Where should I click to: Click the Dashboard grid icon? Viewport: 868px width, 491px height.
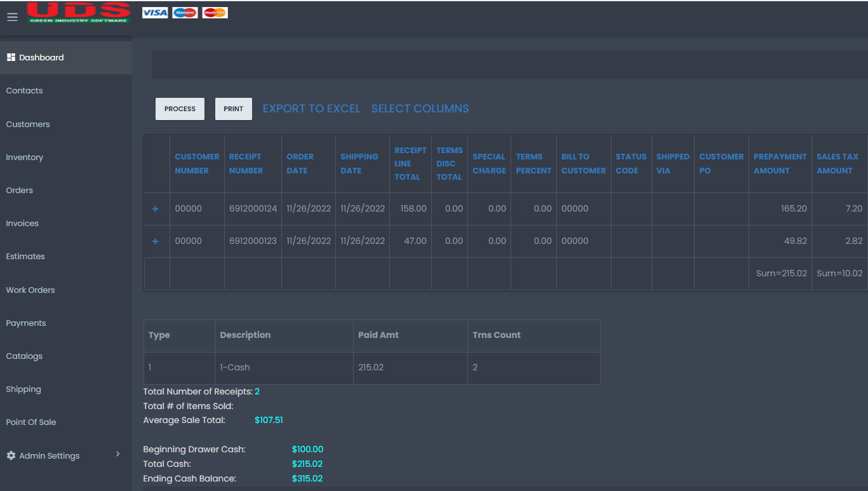11,57
